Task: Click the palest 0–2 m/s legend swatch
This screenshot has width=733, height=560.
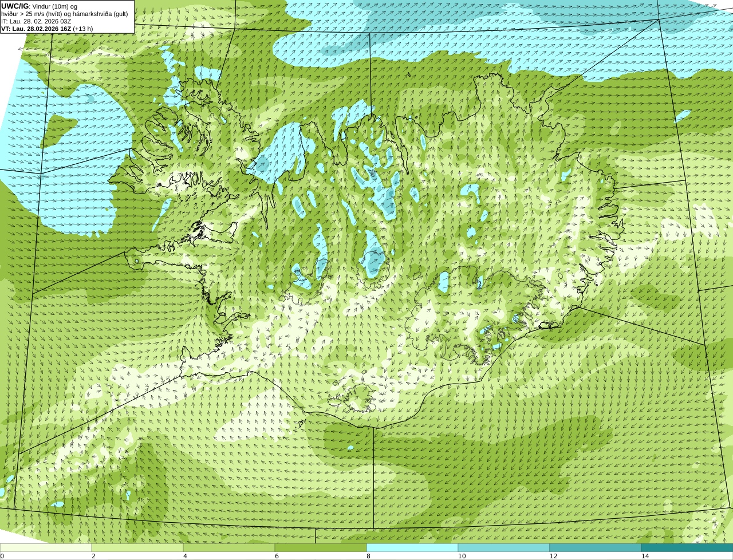Action: pos(46,547)
